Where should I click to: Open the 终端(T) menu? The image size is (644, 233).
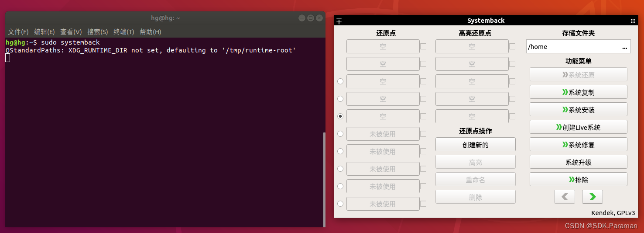pyautogui.click(x=124, y=32)
